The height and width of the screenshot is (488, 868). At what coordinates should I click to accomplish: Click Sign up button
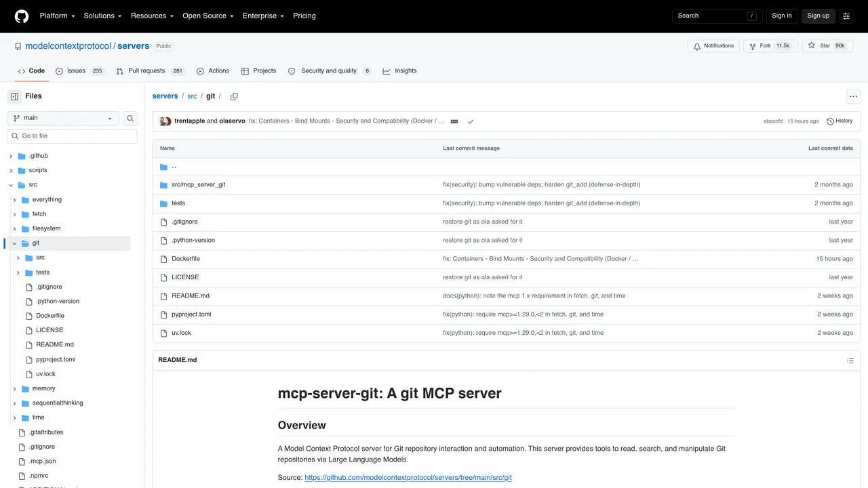818,16
